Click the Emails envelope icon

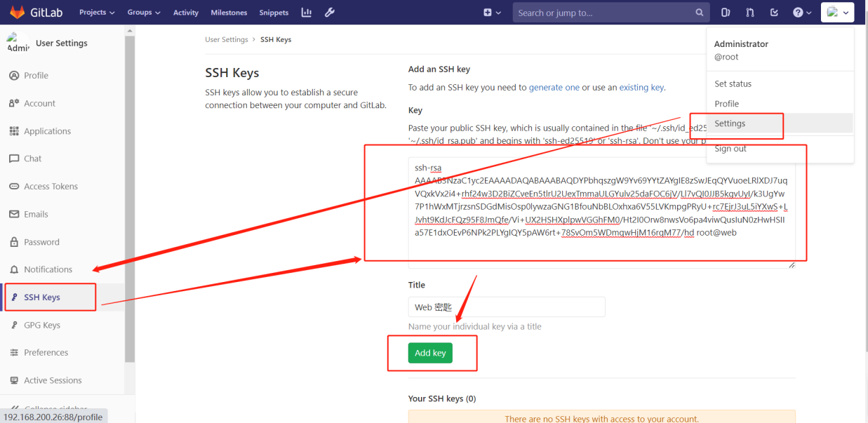[14, 214]
